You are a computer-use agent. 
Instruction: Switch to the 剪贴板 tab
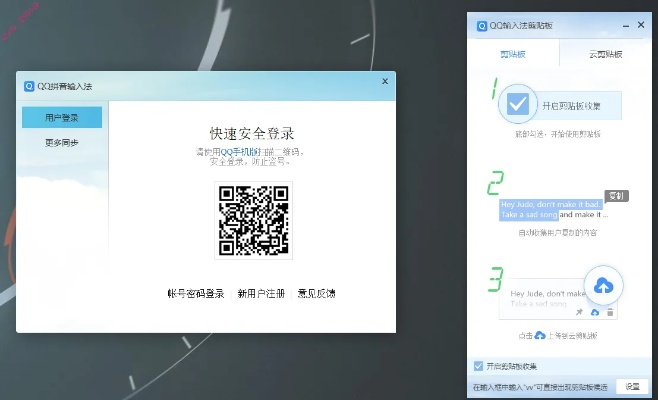pos(514,54)
